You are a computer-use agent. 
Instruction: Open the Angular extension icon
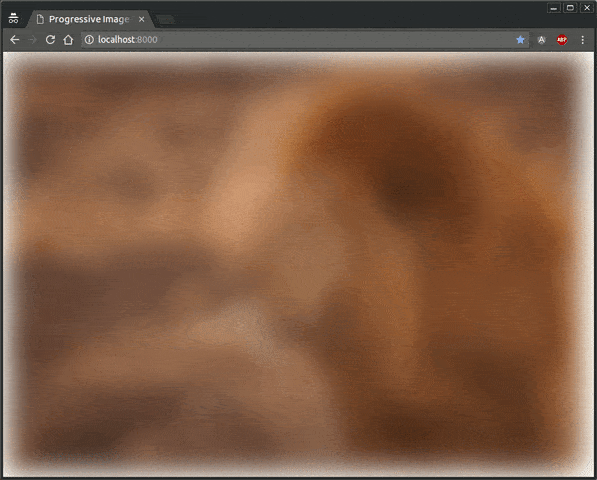(x=541, y=40)
